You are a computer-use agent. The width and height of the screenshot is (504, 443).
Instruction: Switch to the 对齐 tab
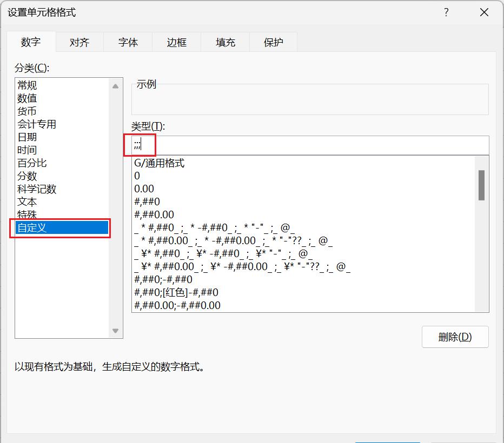coord(79,42)
